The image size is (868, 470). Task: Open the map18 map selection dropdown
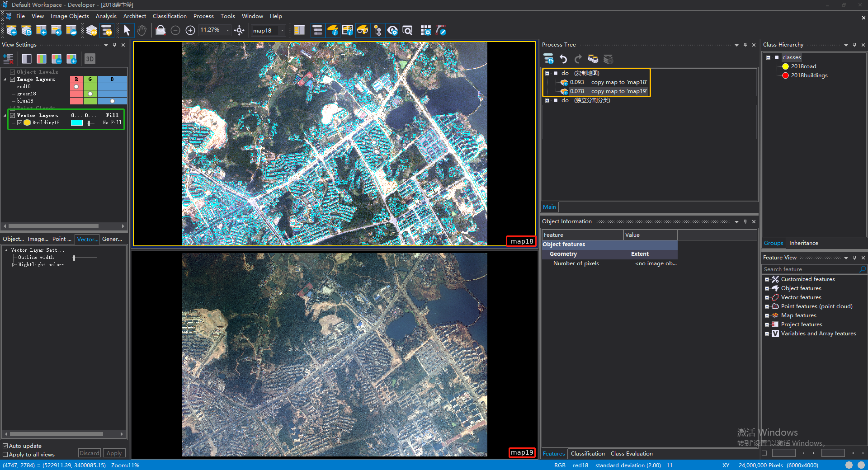[282, 31]
